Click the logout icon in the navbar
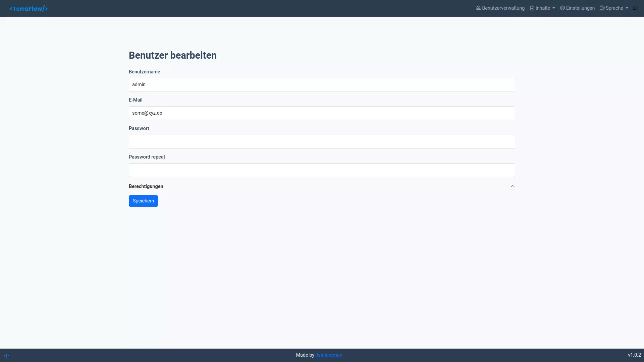This screenshot has width=644, height=362. [x=635, y=8]
